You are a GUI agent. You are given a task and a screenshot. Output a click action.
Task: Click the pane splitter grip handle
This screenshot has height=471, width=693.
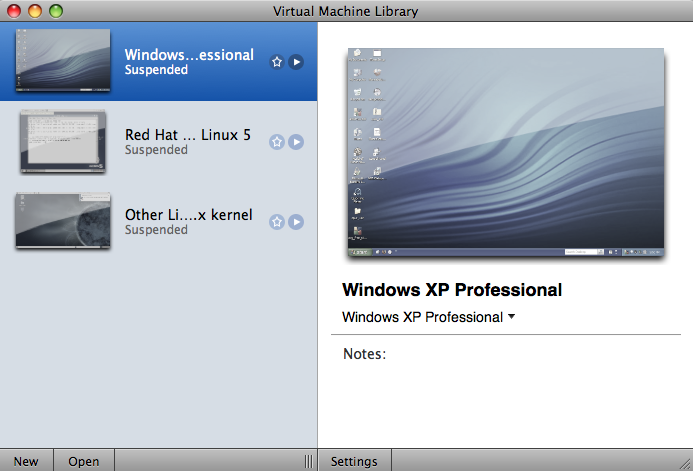pos(308,461)
